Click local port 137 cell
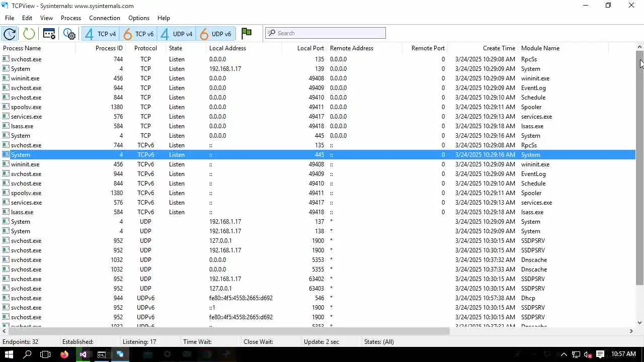 click(x=319, y=222)
